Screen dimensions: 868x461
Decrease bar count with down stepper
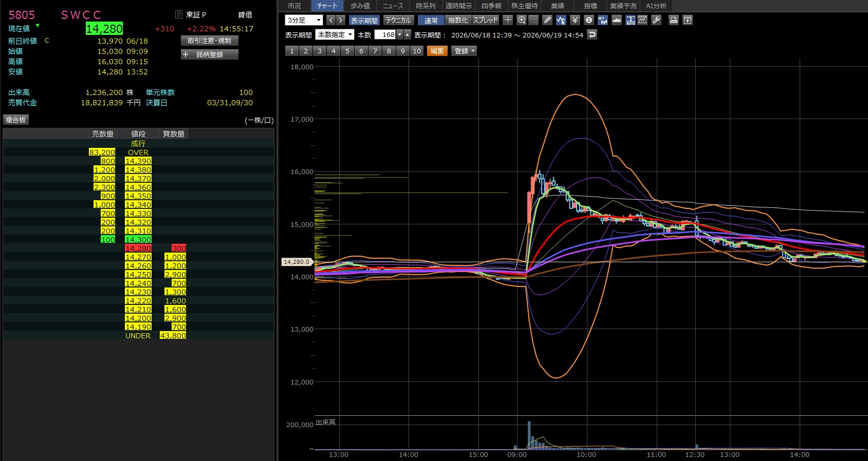tap(399, 35)
